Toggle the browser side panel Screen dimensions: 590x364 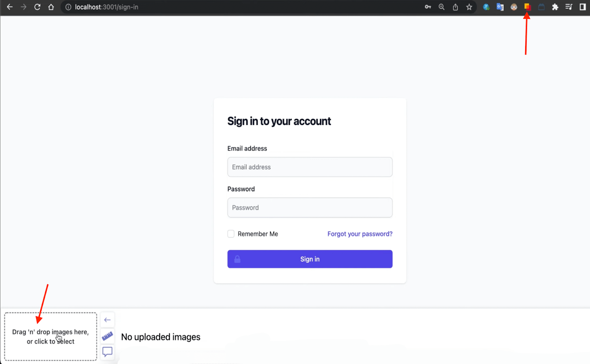(583, 7)
